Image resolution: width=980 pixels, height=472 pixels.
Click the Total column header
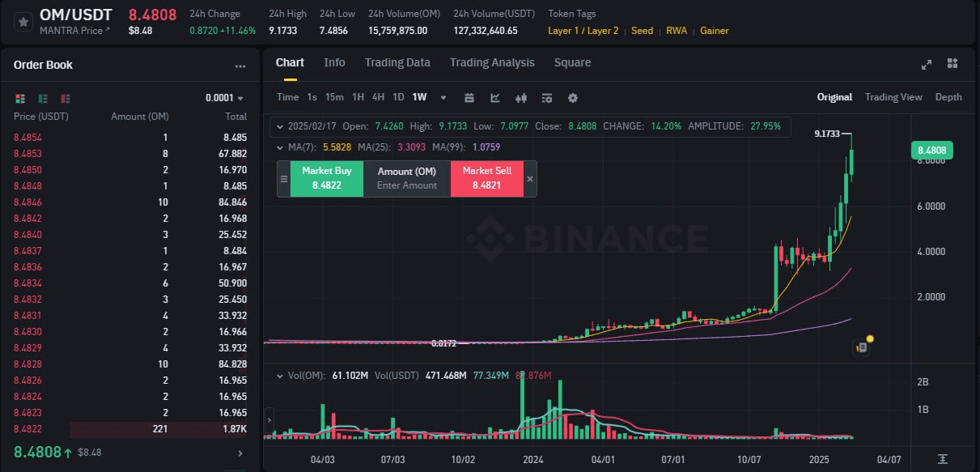(235, 117)
